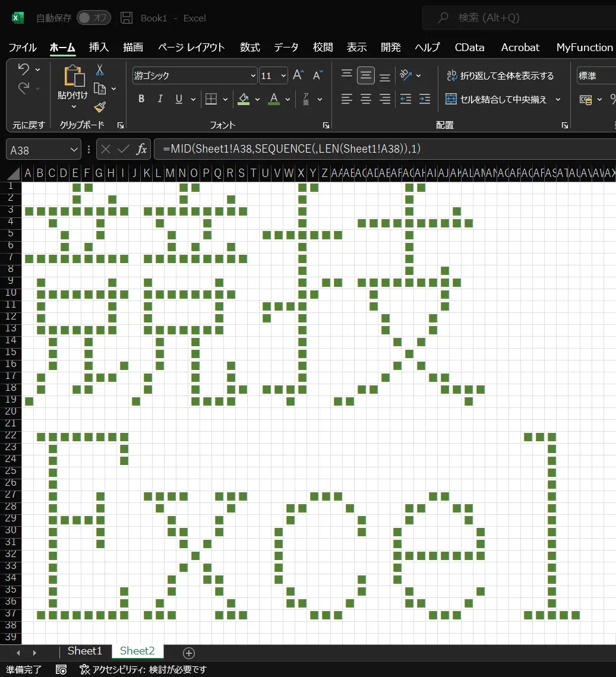The image size is (616, 677).
Task: Click the Undo arrow icon
Action: tap(24, 69)
